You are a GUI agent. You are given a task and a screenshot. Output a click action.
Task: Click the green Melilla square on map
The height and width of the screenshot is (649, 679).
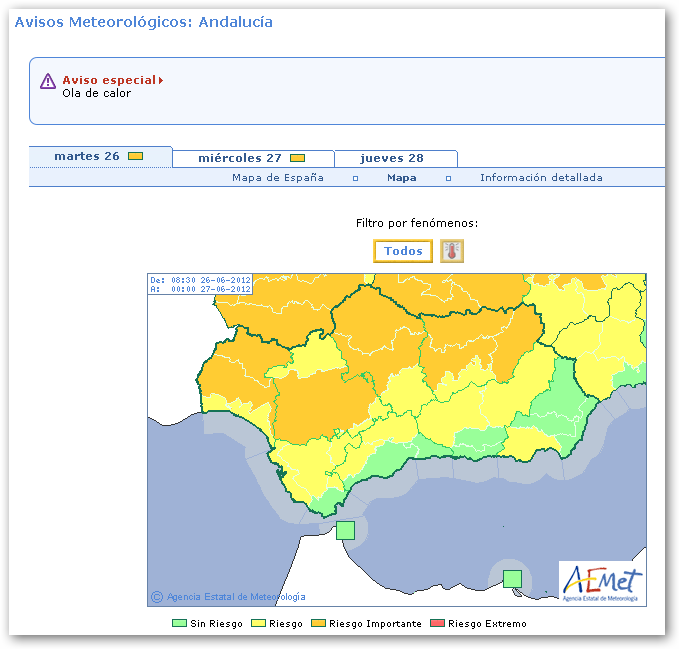pos(512,578)
